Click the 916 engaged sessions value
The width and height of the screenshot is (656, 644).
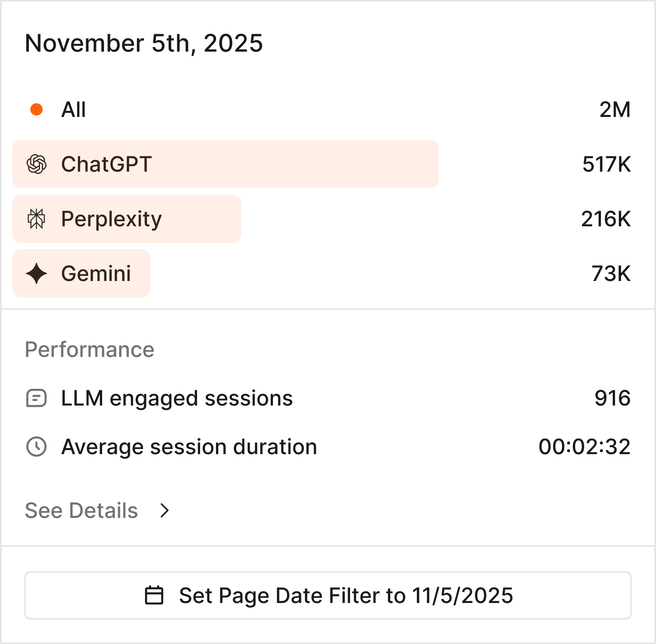[x=612, y=398]
